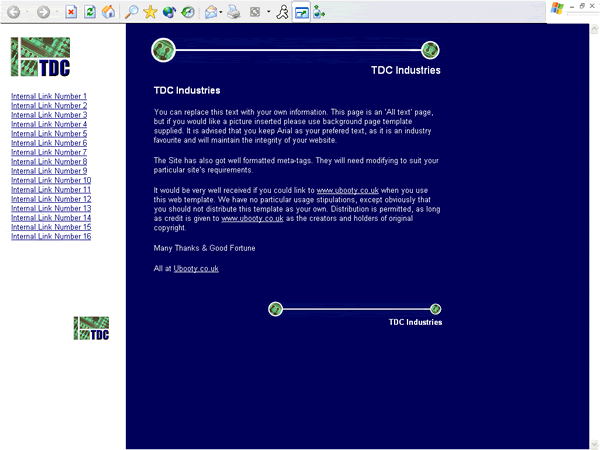Print the page with printer icon

[233, 12]
